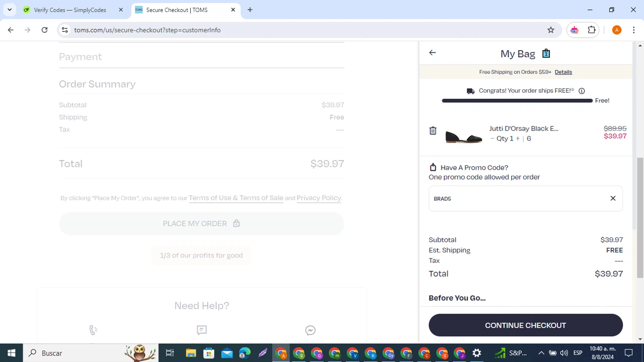The image size is (644, 362).
Task: Bookmark this page with the star icon
Action: tap(551, 30)
